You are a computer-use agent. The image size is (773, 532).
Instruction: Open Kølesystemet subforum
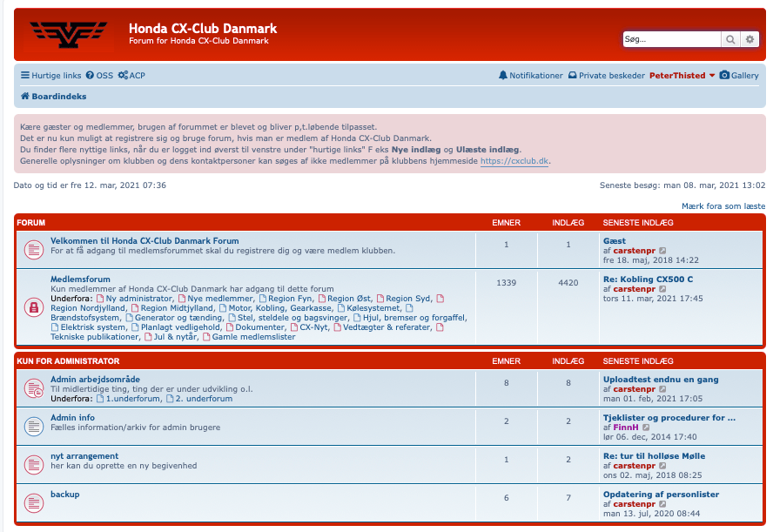pyautogui.click(x=373, y=308)
